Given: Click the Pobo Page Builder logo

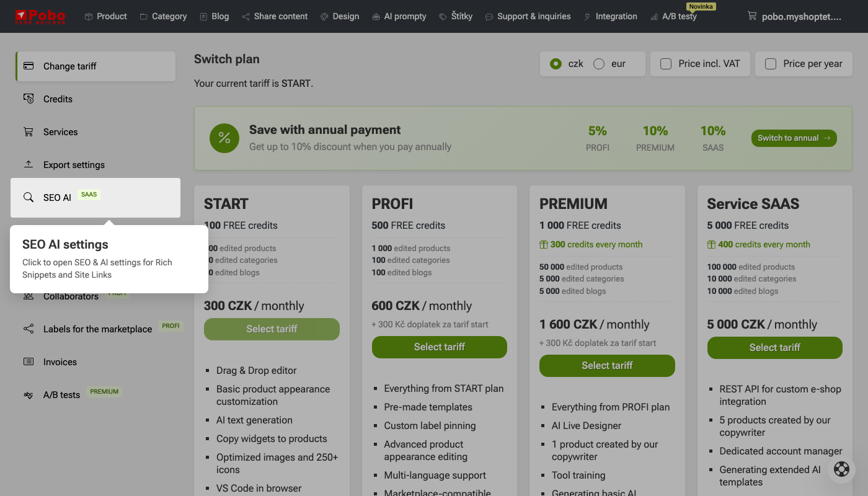Looking at the screenshot, I should pos(40,15).
